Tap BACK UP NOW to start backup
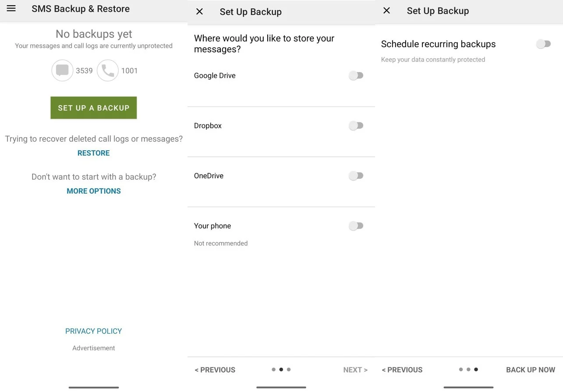 click(x=530, y=369)
